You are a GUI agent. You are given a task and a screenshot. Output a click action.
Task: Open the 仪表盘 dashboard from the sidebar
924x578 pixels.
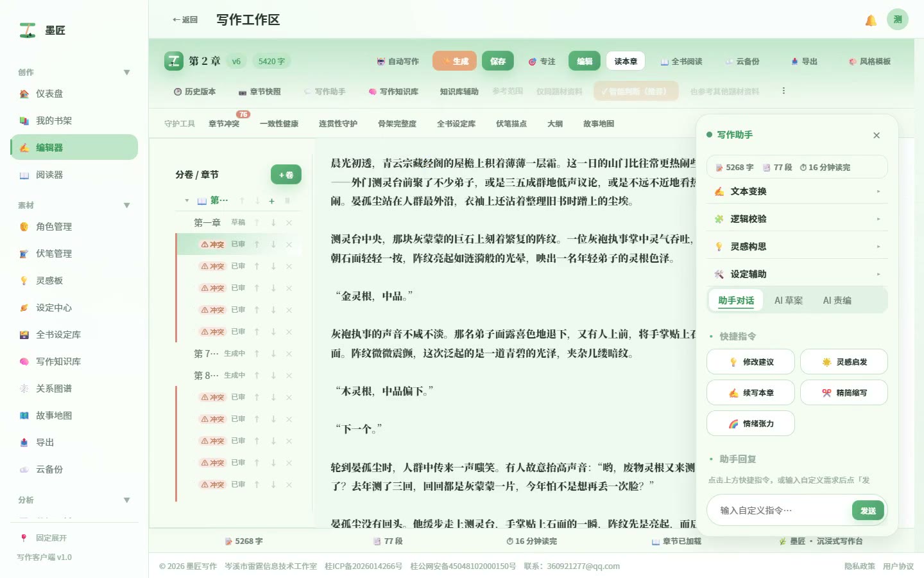pyautogui.click(x=74, y=94)
